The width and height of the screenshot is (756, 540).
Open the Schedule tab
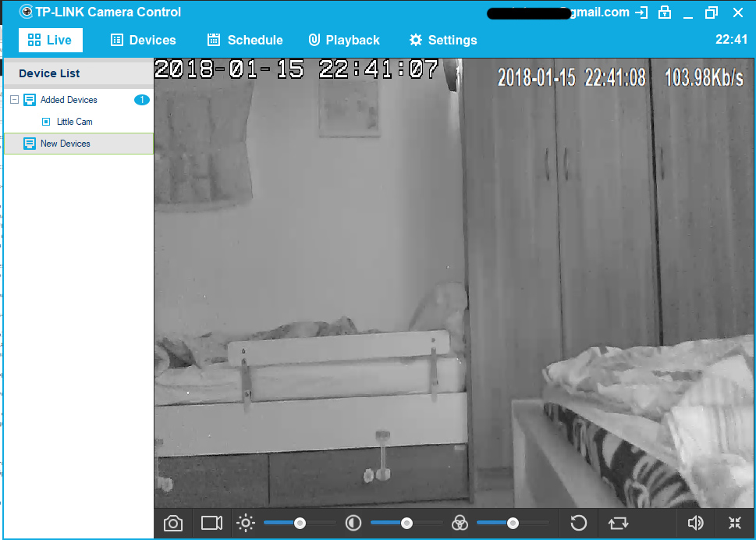[x=245, y=40]
